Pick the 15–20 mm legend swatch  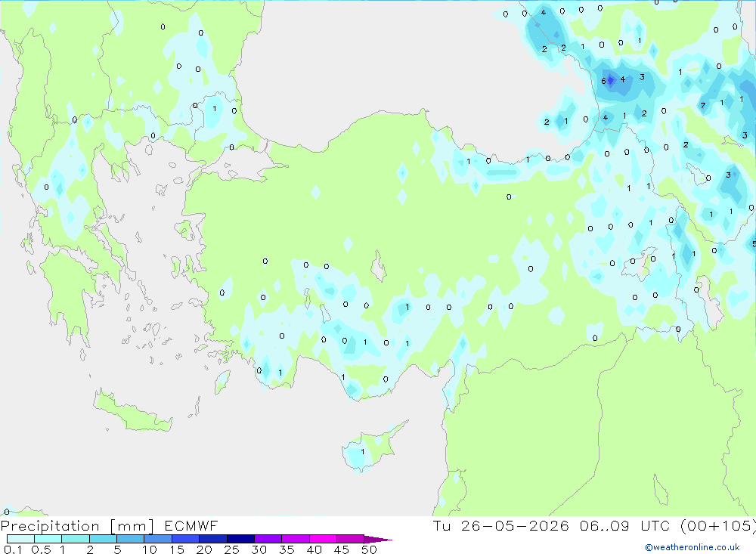[x=185, y=539]
